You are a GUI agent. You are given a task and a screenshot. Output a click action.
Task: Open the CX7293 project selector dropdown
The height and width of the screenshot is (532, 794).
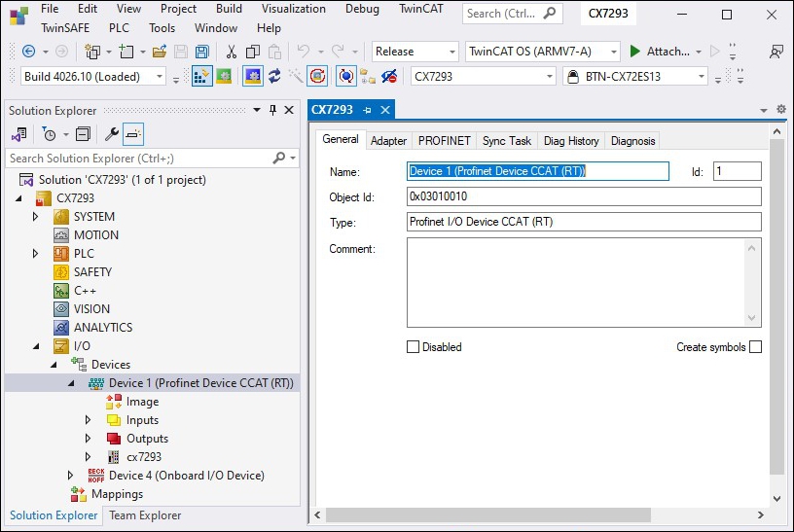(x=550, y=77)
